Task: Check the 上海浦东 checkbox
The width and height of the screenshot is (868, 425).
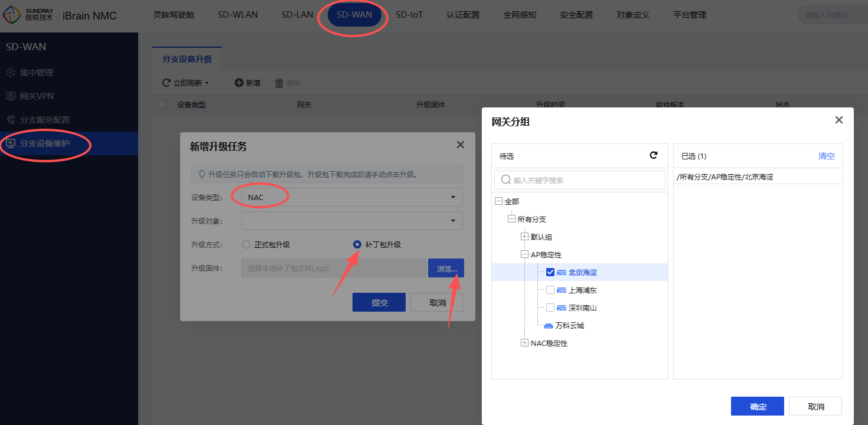Action: click(x=550, y=290)
